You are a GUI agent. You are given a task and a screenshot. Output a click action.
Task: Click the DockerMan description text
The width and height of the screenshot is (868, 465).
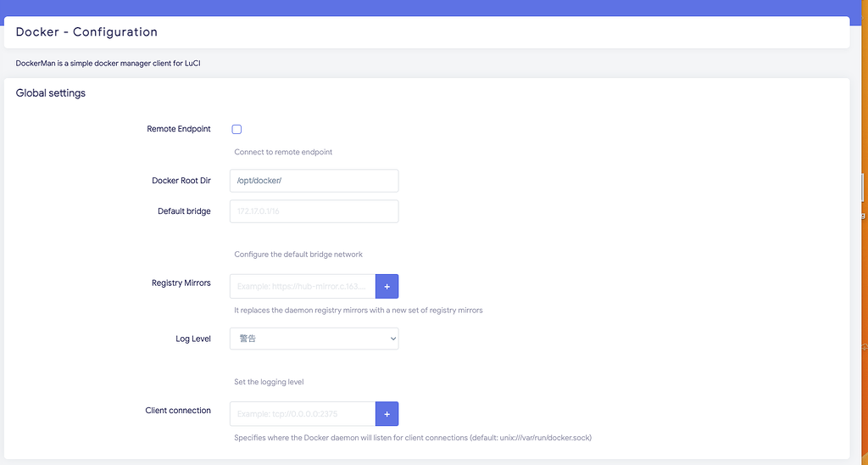click(108, 64)
